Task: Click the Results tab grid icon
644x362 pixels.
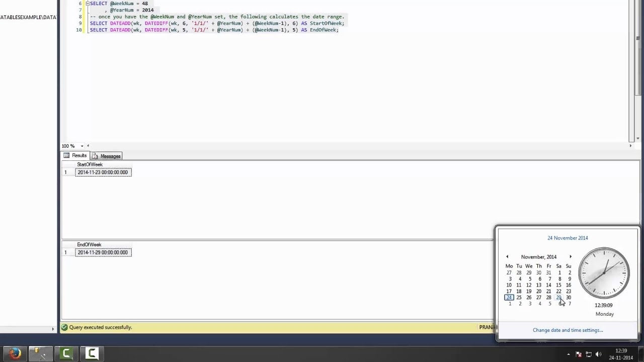Action: coord(66,156)
